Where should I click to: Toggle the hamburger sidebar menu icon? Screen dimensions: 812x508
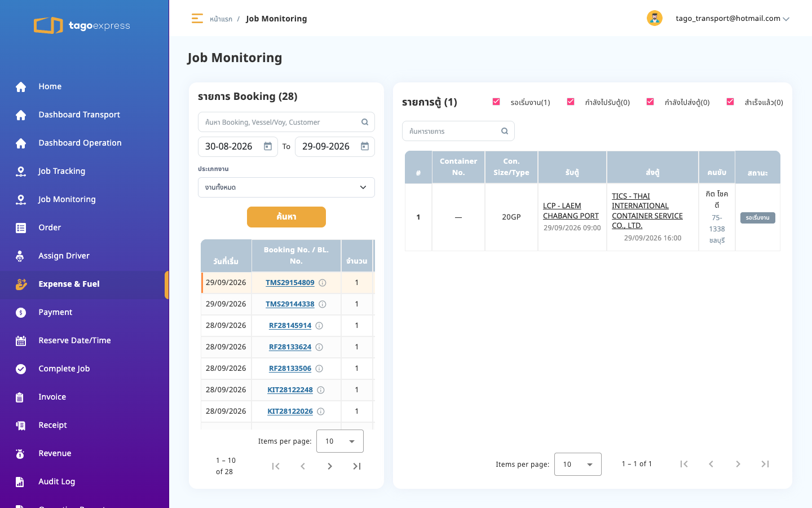[x=197, y=19]
